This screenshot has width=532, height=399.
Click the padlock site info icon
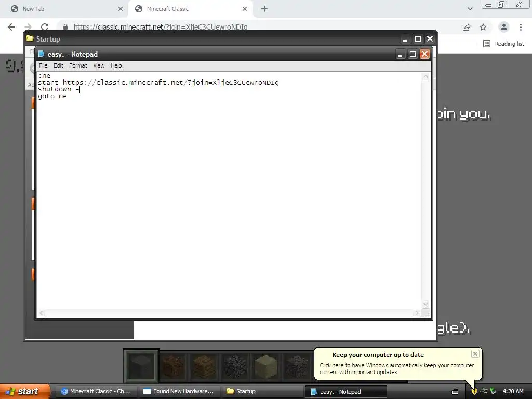65,27
